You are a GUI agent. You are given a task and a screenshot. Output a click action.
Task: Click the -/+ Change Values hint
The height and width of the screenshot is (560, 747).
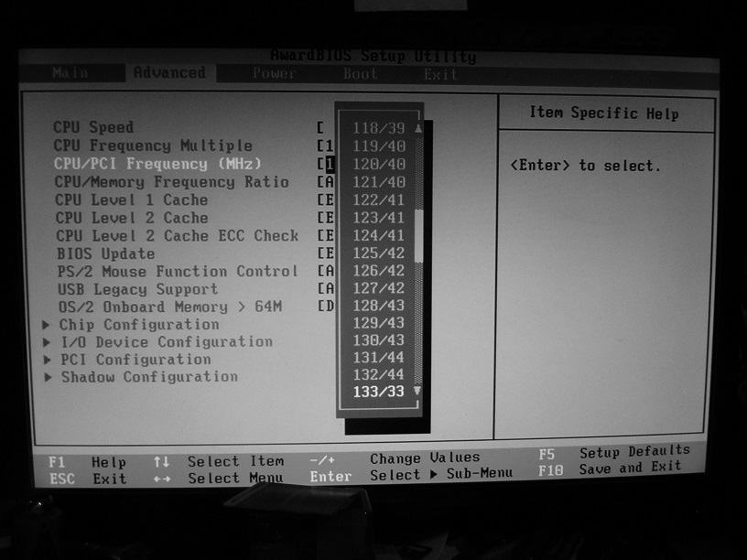tap(395, 458)
